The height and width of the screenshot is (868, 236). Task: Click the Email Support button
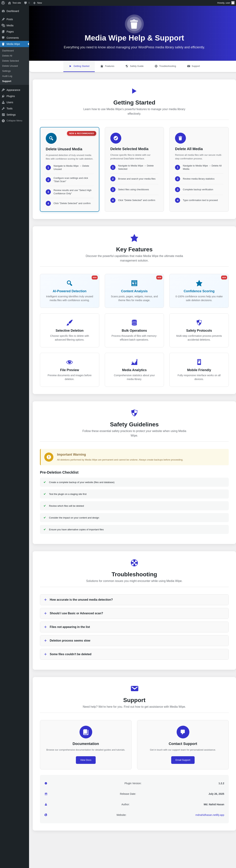click(183, 760)
